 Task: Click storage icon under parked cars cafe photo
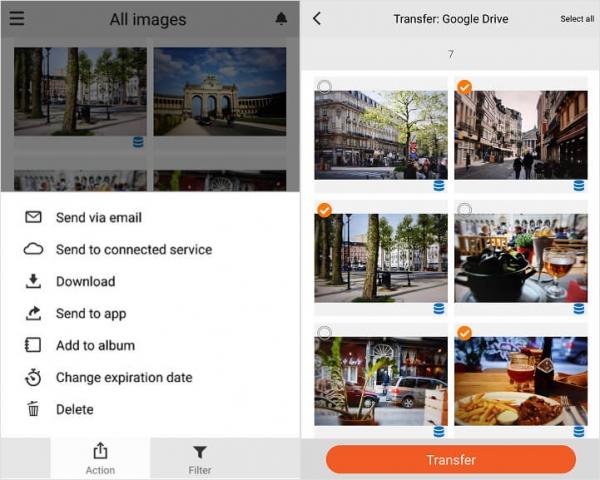[x=439, y=432]
